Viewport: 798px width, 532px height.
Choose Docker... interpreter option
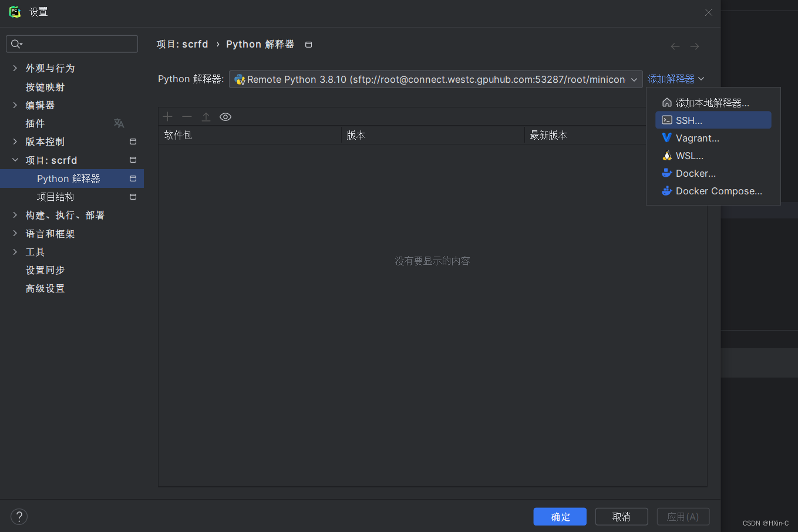coord(713,173)
